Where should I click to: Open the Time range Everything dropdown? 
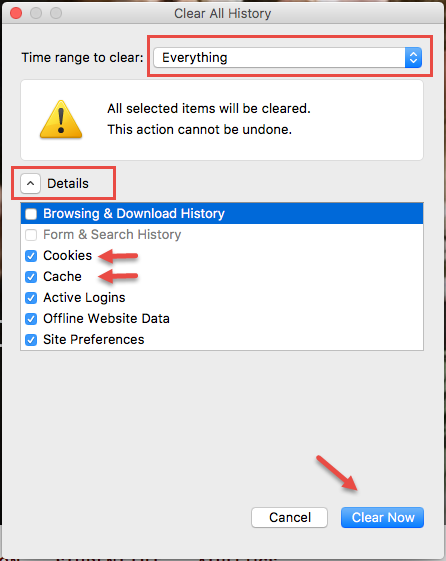(x=288, y=57)
